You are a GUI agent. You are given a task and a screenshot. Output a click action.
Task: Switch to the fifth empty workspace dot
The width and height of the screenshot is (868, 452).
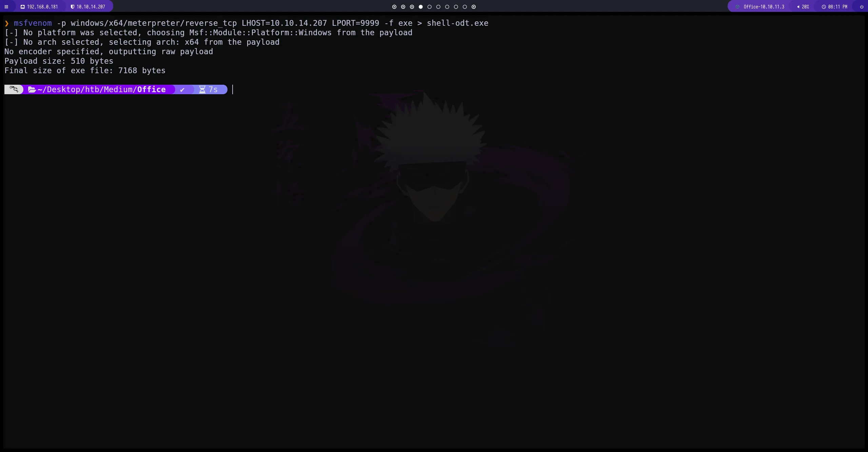coord(430,7)
